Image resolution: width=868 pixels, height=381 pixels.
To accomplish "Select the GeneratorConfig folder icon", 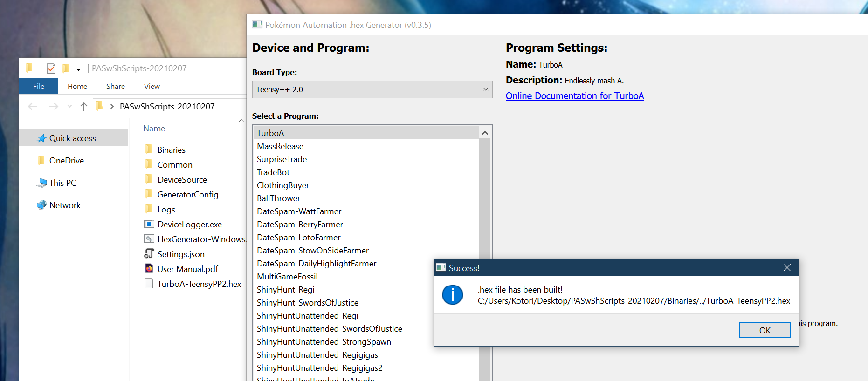I will click(x=149, y=194).
